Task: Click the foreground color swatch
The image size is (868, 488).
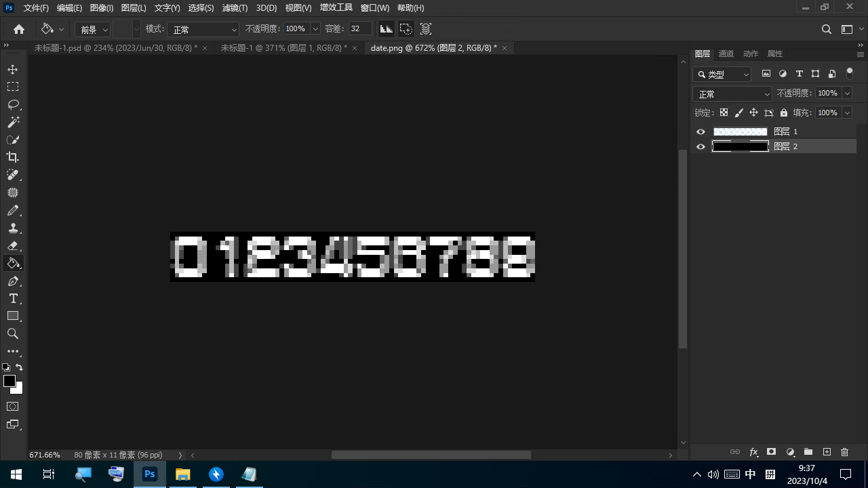Action: [9, 382]
